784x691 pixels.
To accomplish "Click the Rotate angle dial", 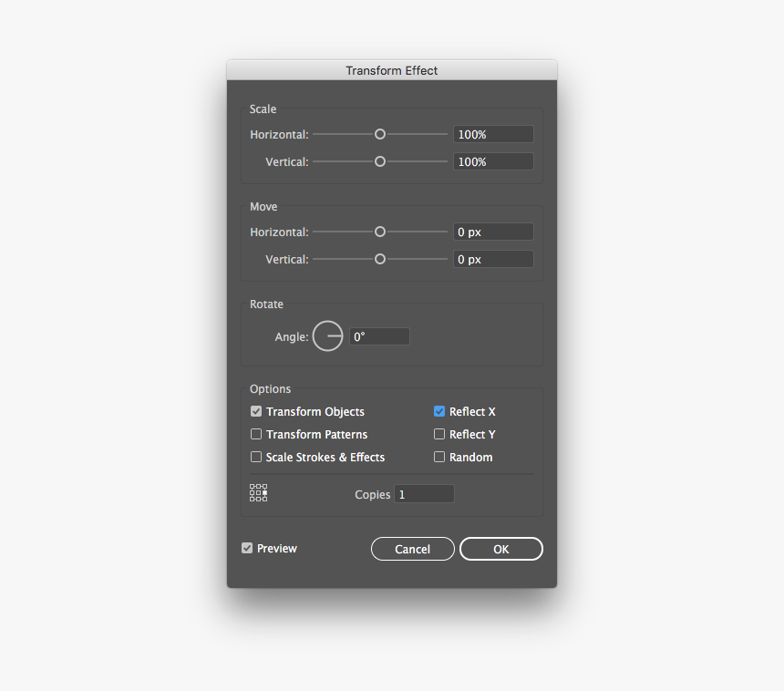I will pyautogui.click(x=327, y=336).
